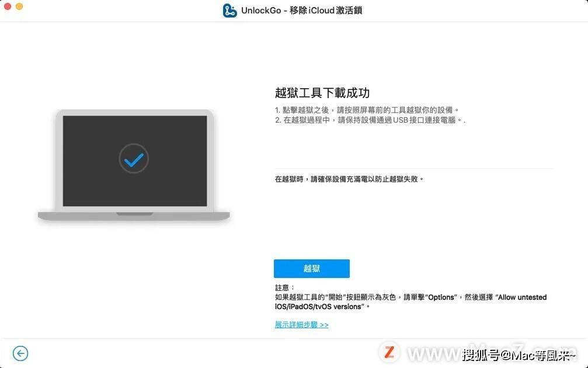Click the battery warning text 在越獄時
The image size is (588, 368).
(349, 179)
